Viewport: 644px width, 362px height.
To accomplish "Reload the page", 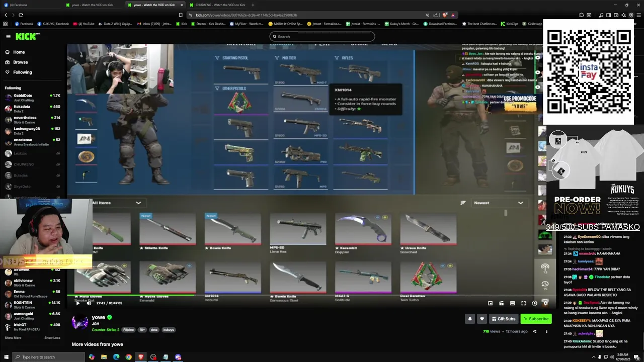I will [x=21, y=15].
